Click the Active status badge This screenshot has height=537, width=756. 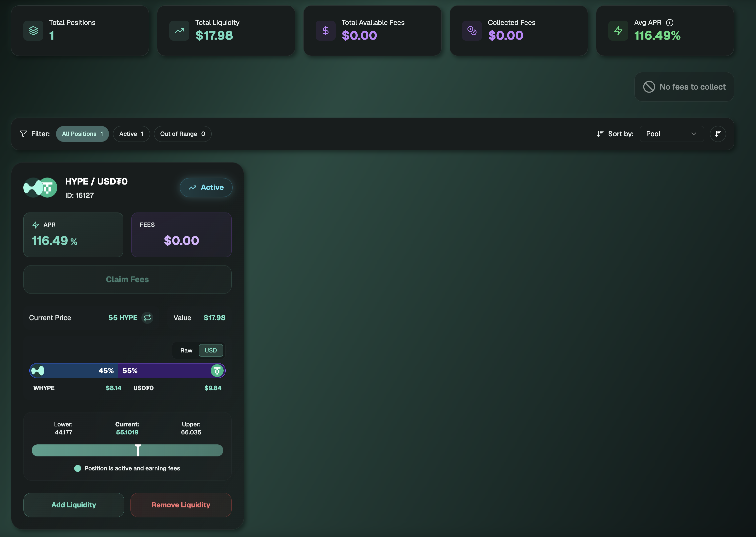click(x=206, y=188)
